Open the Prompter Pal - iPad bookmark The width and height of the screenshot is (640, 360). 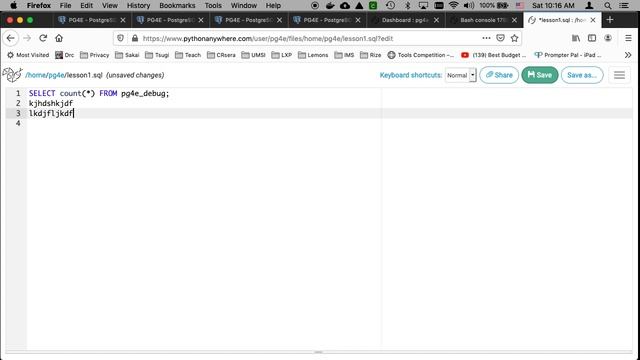(568, 55)
